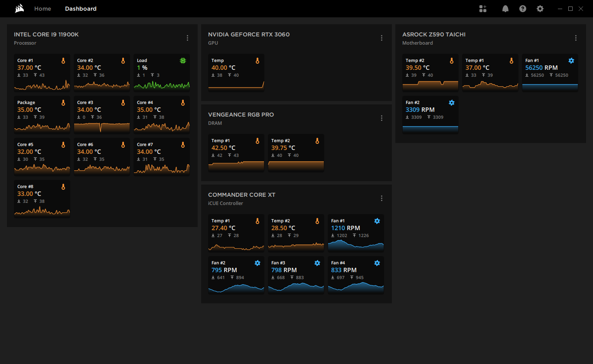Click thermometer icon on Core #4 tile
Image resolution: width=593 pixels, height=364 pixels.
coord(183,103)
